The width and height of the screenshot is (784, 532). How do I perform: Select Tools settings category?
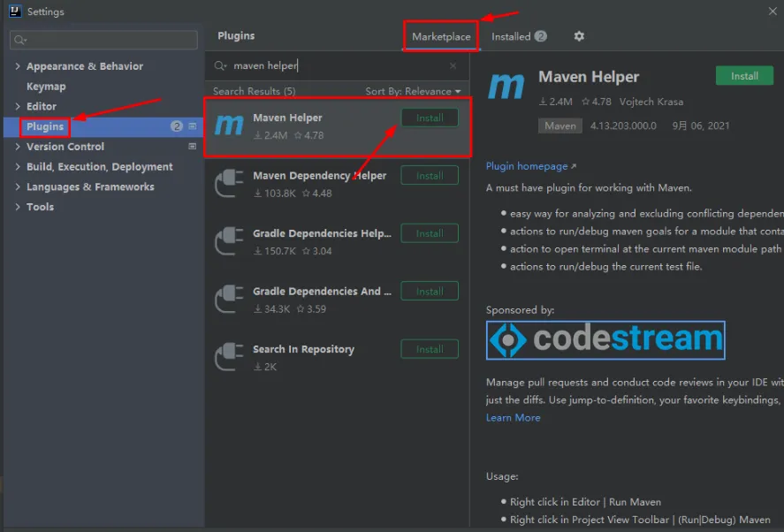click(x=40, y=207)
